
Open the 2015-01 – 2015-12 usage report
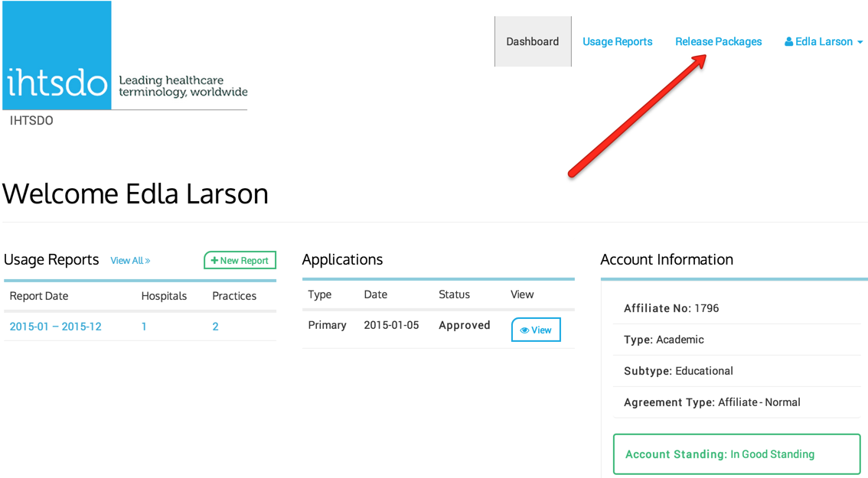click(55, 327)
